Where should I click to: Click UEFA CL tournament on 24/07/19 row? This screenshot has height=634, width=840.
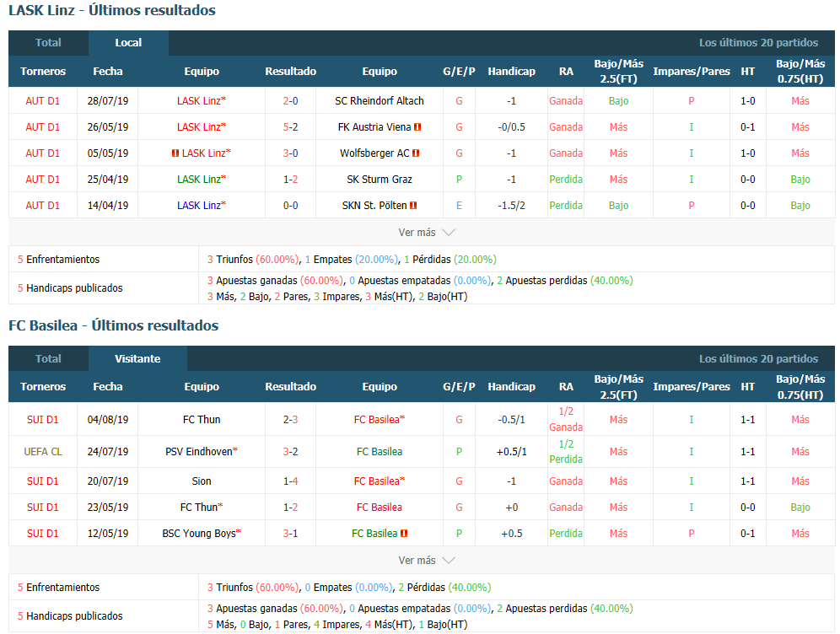tap(43, 451)
